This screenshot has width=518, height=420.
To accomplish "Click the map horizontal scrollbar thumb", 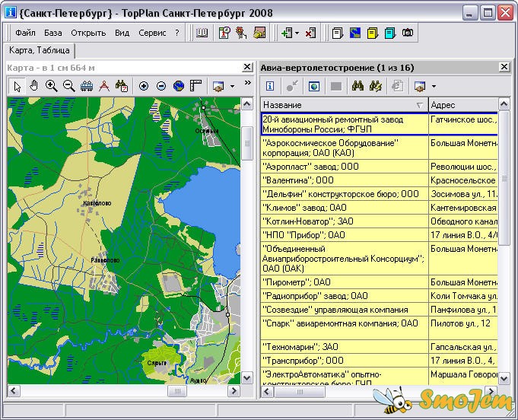I will click(177, 391).
